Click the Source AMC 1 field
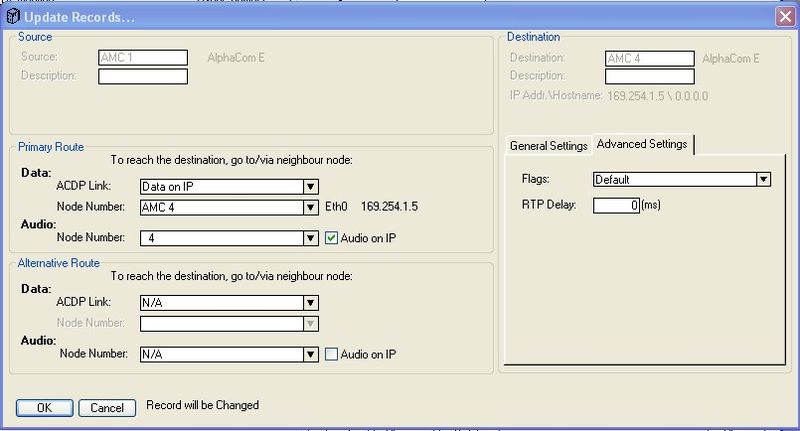 click(x=143, y=58)
